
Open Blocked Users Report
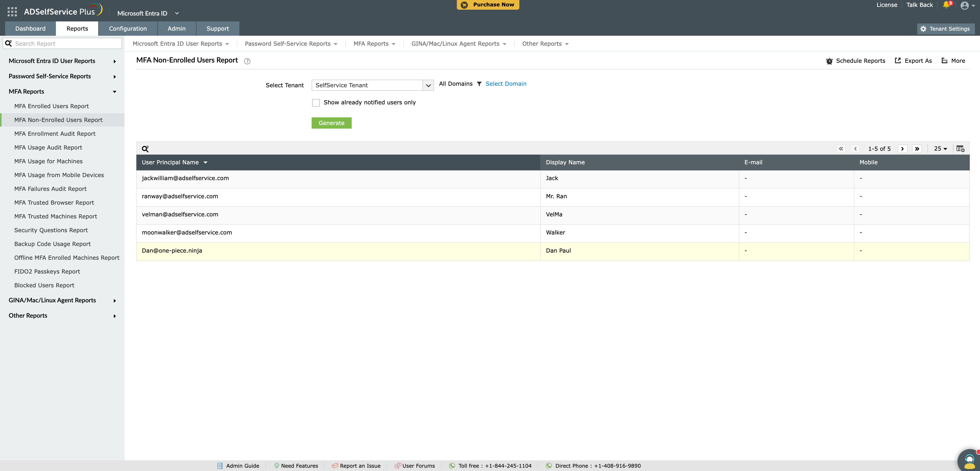pos(44,285)
